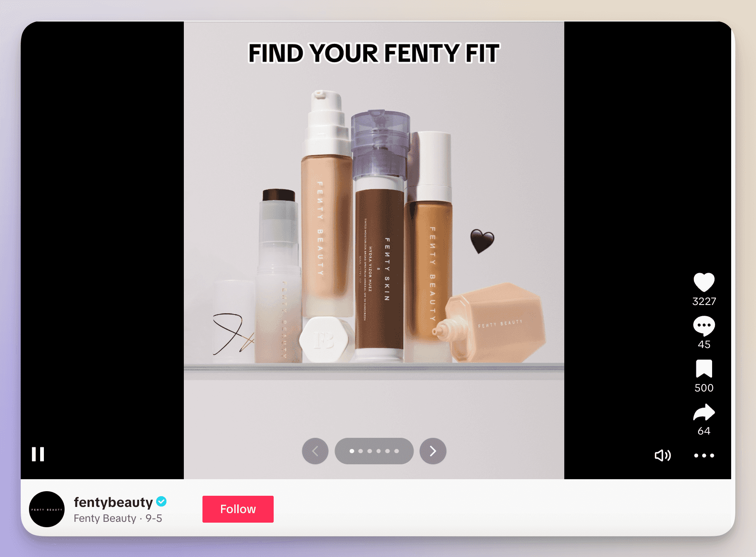Mute the sound with the speaker icon
Screen dimensions: 756x557
[x=662, y=456]
